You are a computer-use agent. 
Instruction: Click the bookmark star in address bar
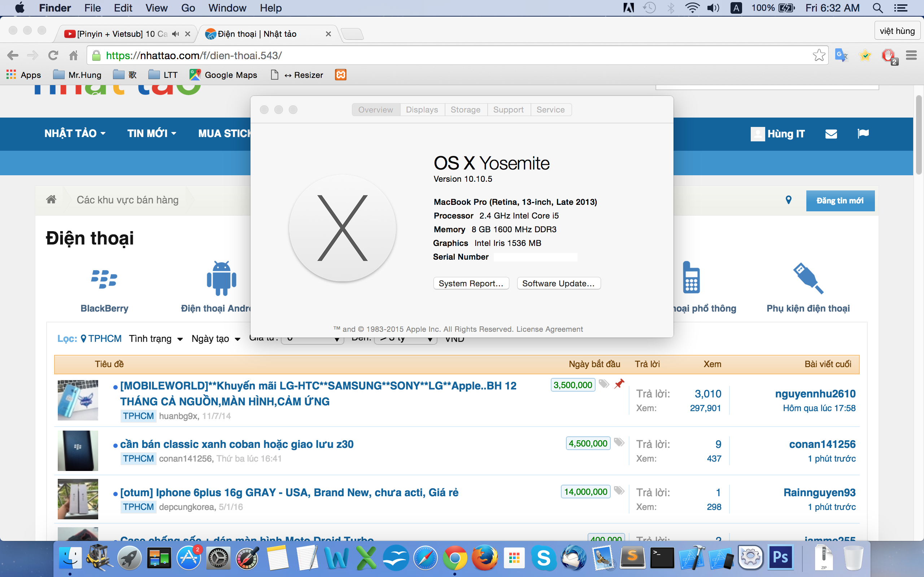pyautogui.click(x=819, y=55)
